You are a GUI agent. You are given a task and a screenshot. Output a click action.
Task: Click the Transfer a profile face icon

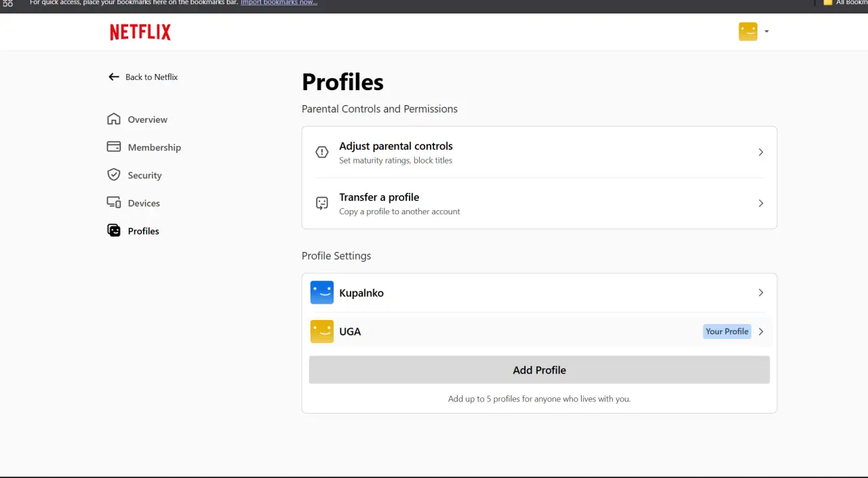322,203
